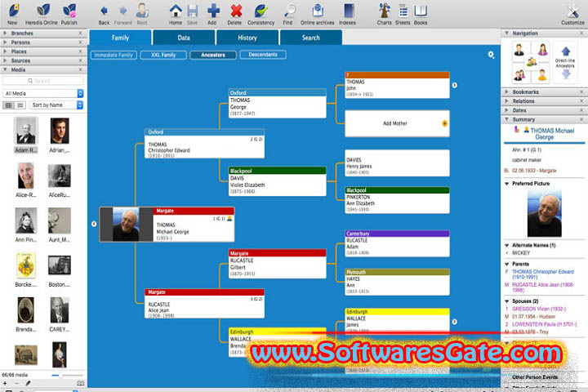Open the All Media dropdown
The image size is (588, 392).
(43, 93)
